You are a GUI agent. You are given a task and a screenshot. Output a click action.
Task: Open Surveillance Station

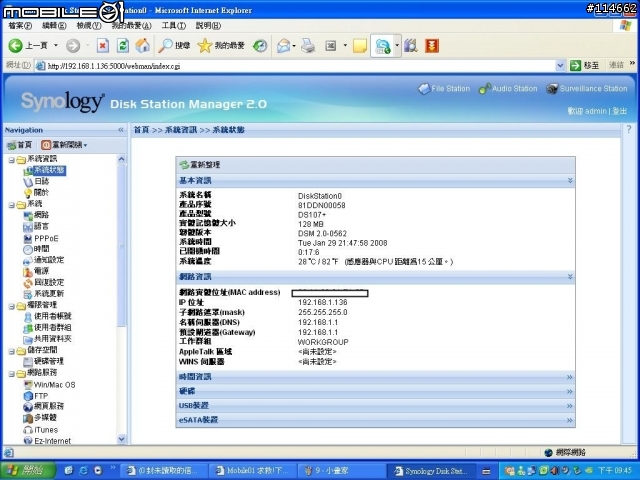(x=587, y=89)
